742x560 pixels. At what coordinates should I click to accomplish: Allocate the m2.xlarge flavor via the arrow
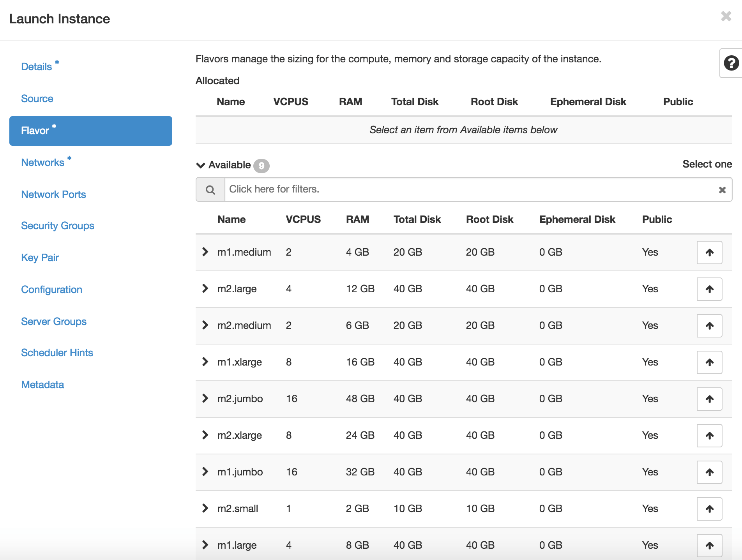click(x=709, y=436)
